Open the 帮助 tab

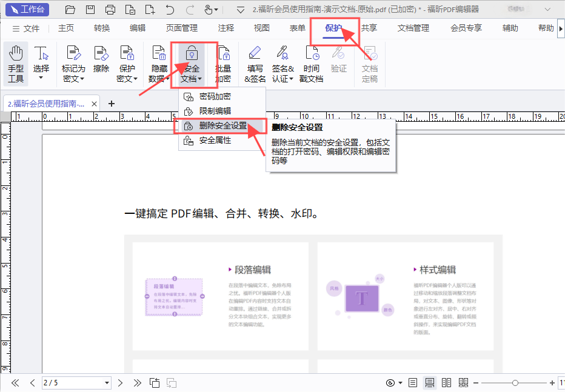[546, 28]
